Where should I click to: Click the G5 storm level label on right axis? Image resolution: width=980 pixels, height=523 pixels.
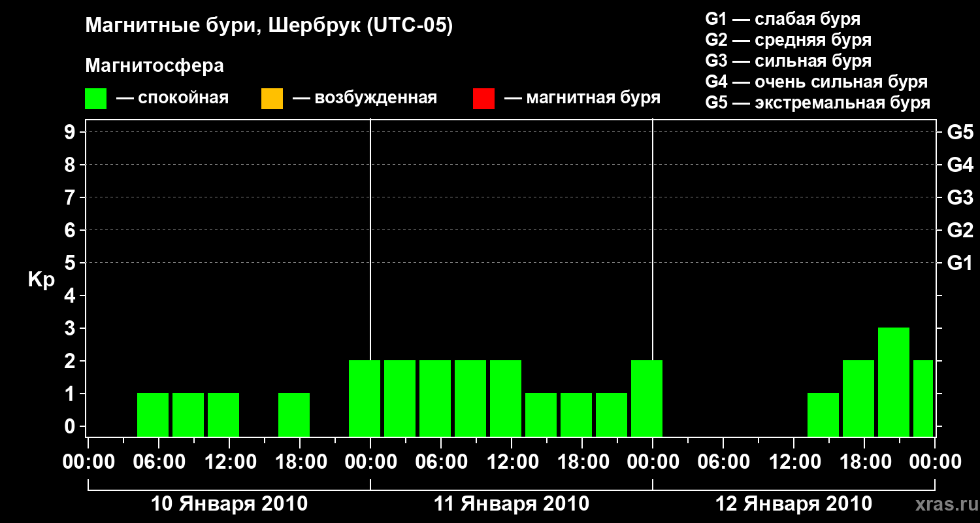click(960, 132)
